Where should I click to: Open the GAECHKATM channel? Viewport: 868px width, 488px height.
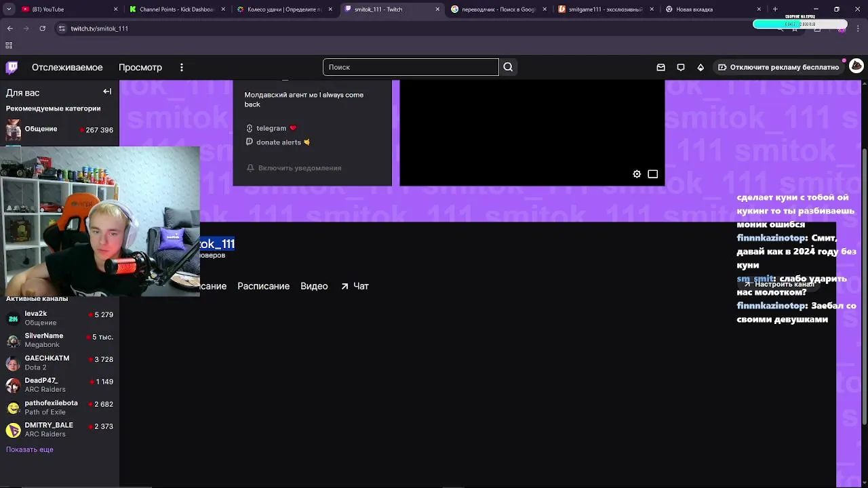[x=60, y=363]
